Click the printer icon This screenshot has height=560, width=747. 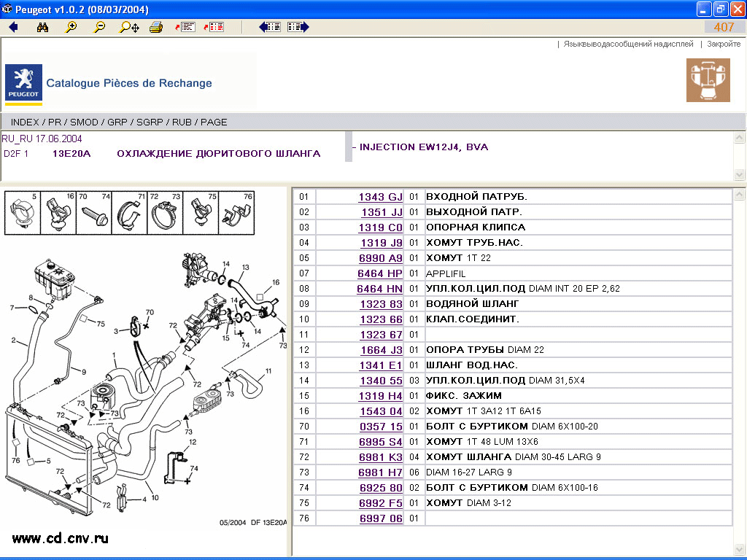(x=156, y=27)
